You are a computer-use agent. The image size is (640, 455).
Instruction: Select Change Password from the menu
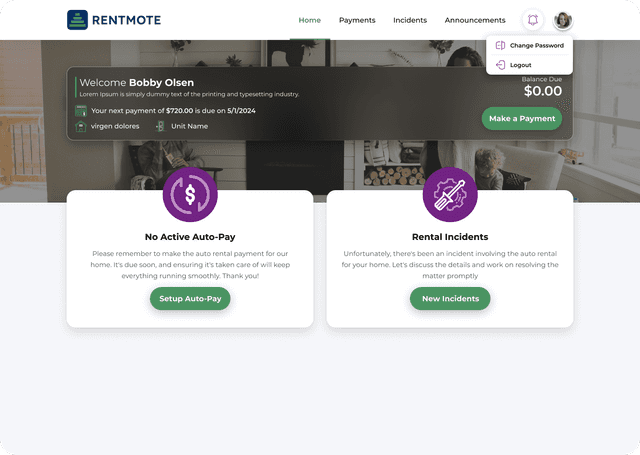click(x=536, y=46)
